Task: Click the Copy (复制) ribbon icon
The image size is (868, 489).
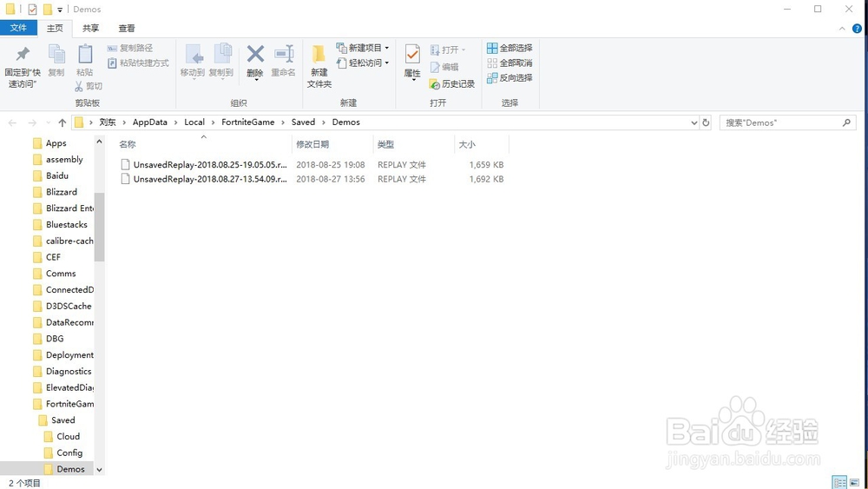Action: [56, 54]
